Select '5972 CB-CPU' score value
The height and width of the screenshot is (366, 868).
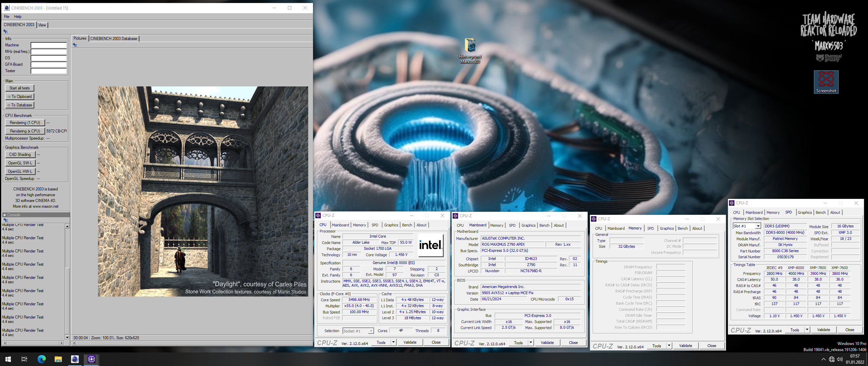[57, 131]
